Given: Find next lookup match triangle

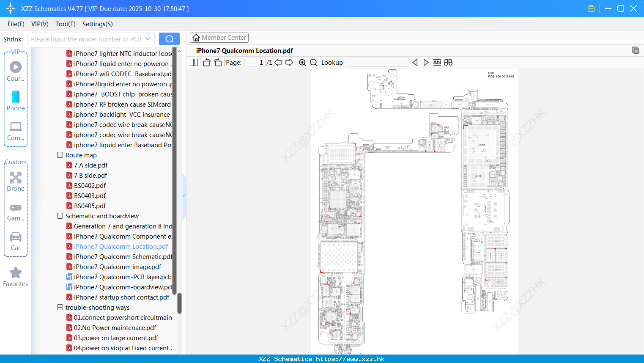Looking at the screenshot, I should (x=426, y=62).
